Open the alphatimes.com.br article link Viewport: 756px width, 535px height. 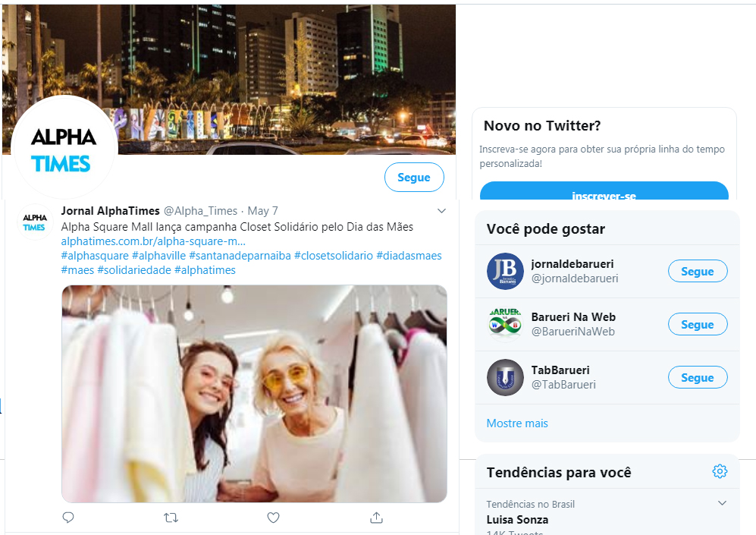tap(153, 241)
